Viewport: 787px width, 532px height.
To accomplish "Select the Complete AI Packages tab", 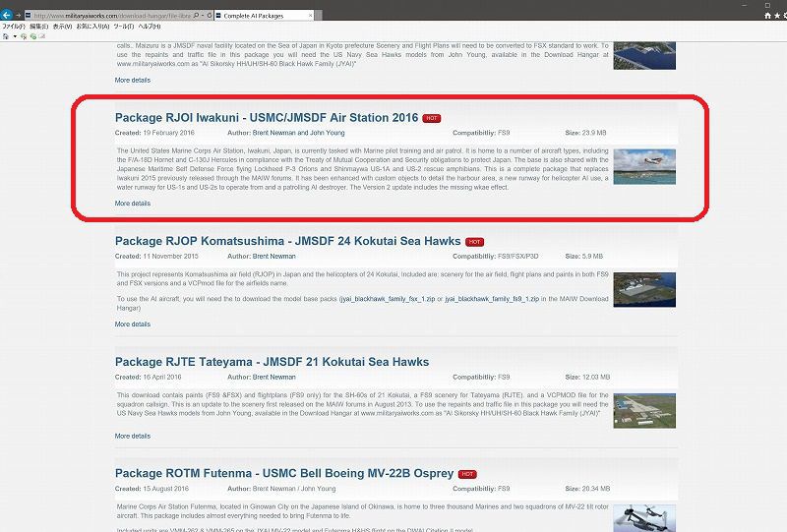I will (x=264, y=16).
